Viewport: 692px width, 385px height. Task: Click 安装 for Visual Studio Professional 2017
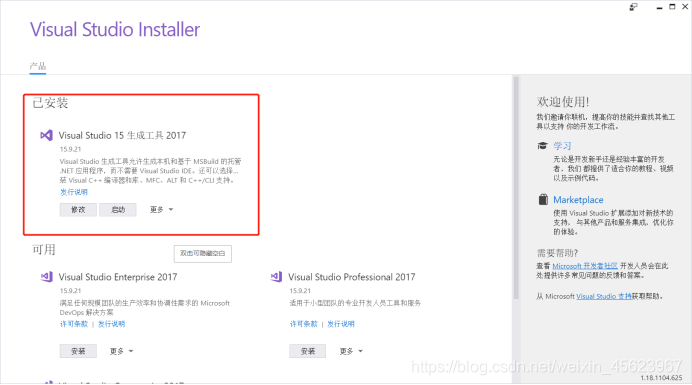point(308,351)
